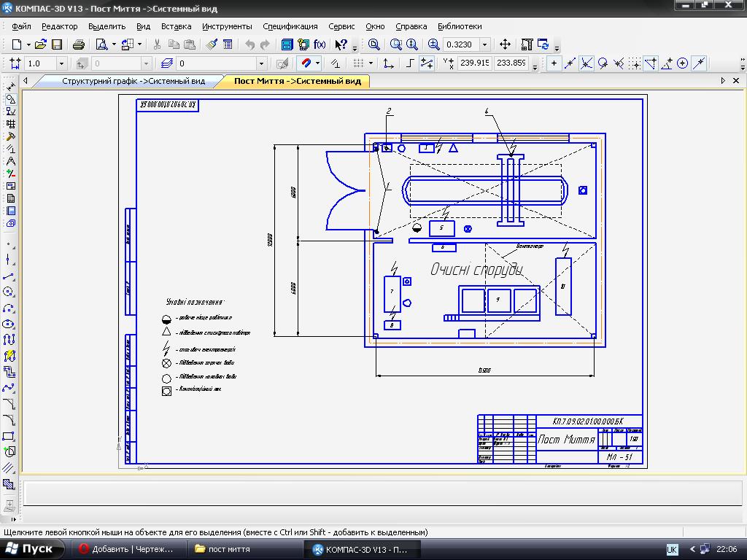Toggle the Nearest point snap
Viewport: 747px width, 560px height.
point(554,63)
